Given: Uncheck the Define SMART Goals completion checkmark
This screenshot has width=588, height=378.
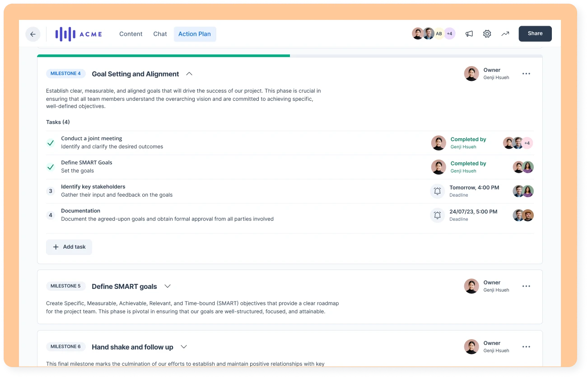Looking at the screenshot, I should click(x=51, y=167).
